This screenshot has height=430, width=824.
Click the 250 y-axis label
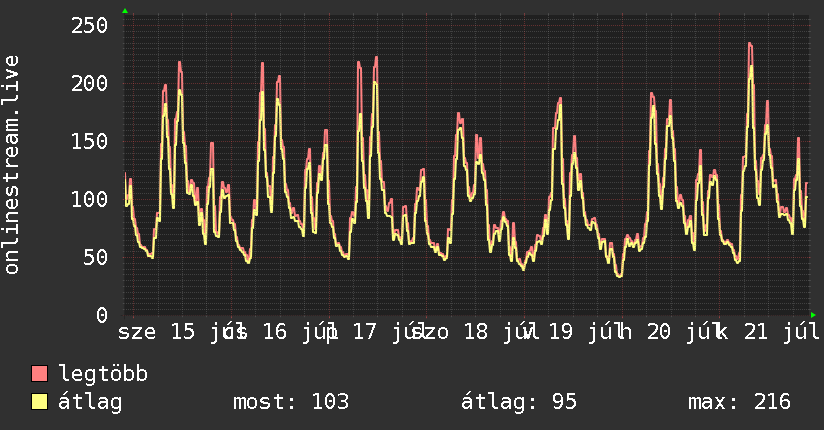89,25
